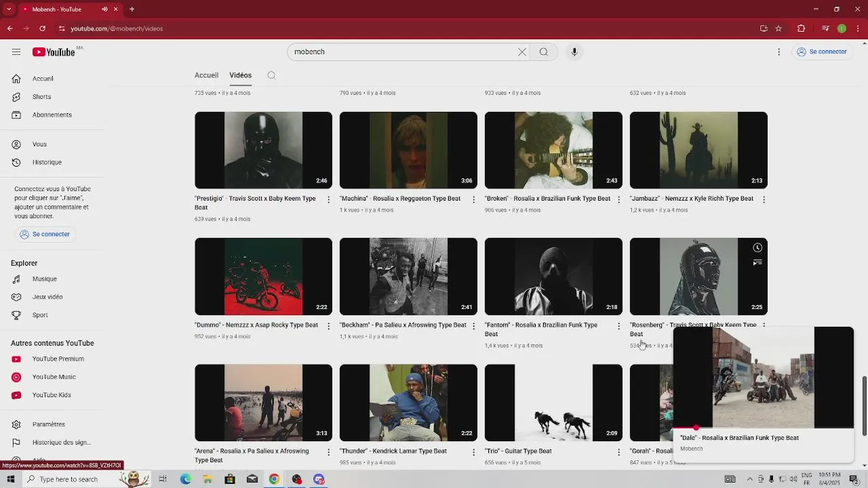Screen dimensions: 868x488
Task: Go to the YouTube logo home link
Action: [54, 52]
